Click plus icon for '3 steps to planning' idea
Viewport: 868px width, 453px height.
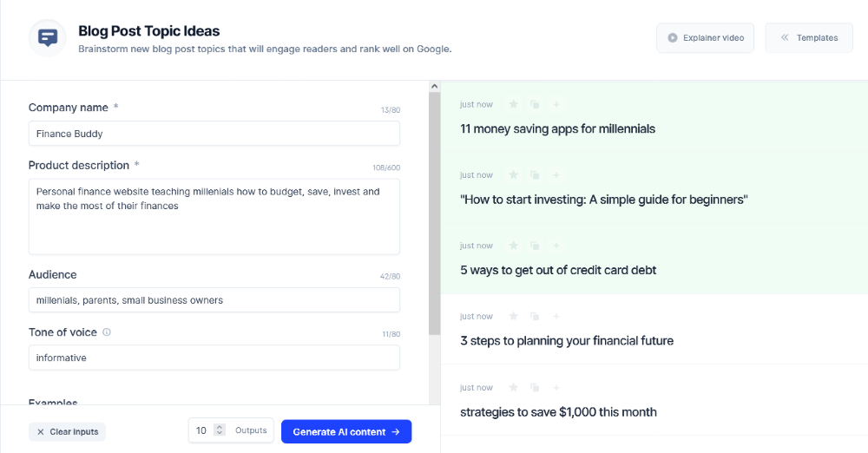pos(556,316)
